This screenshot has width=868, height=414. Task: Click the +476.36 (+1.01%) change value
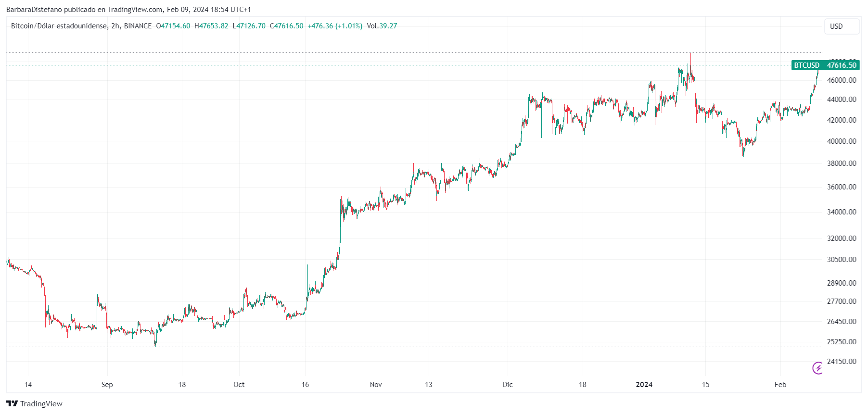[x=335, y=26]
